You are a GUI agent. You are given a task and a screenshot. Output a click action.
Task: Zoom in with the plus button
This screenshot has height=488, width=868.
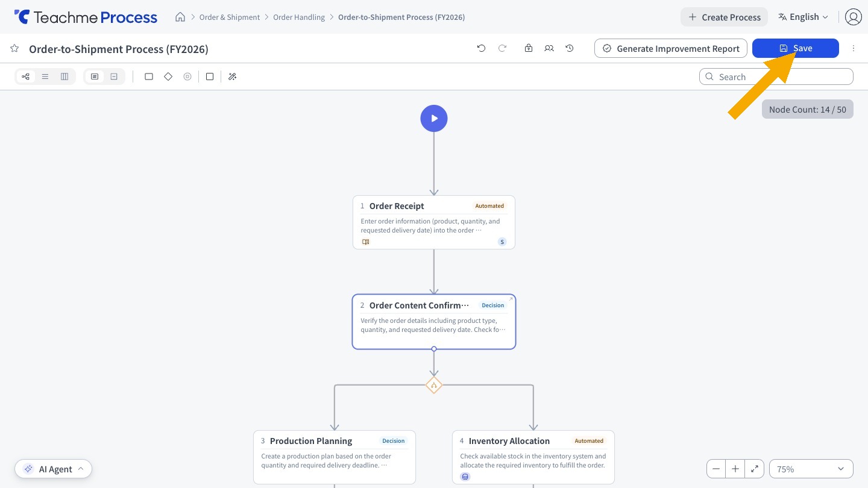coord(735,469)
